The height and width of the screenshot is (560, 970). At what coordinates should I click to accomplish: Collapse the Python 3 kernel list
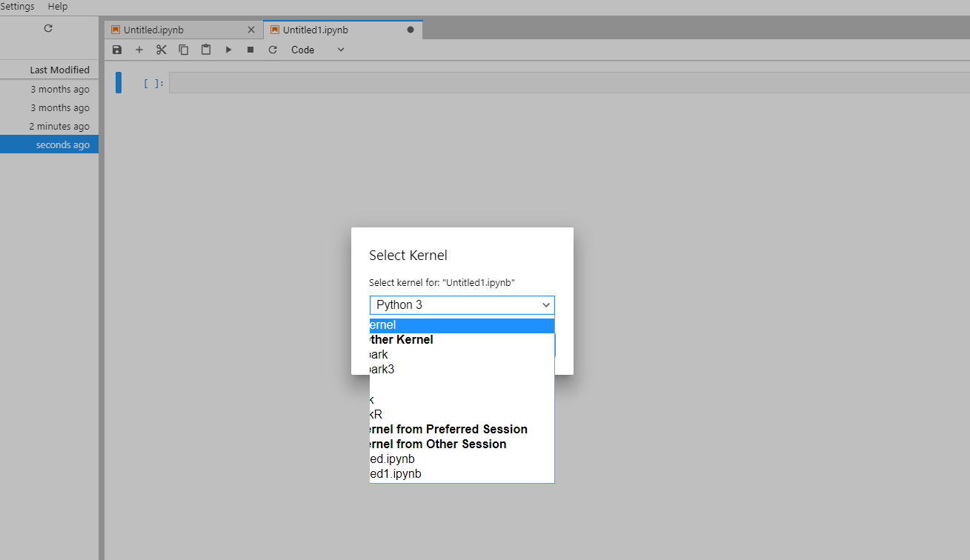(545, 304)
